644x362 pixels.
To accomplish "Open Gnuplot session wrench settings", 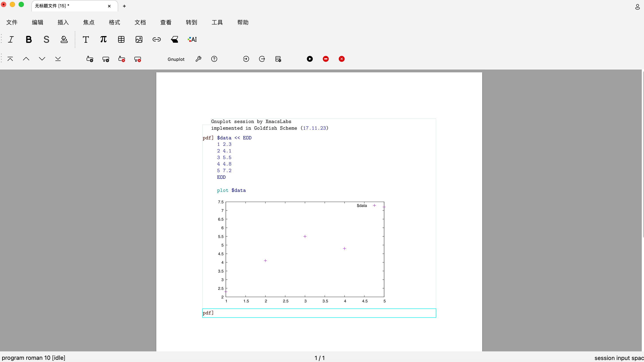I will 198,59.
